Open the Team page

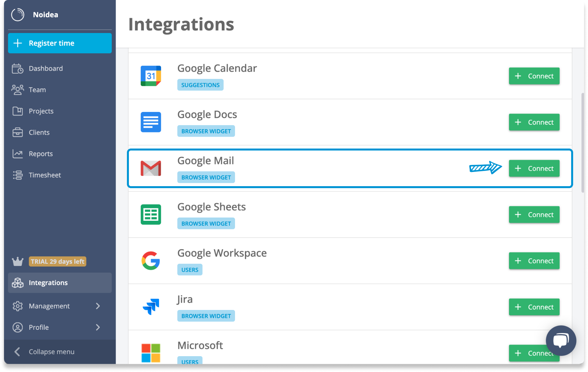[x=60, y=90]
